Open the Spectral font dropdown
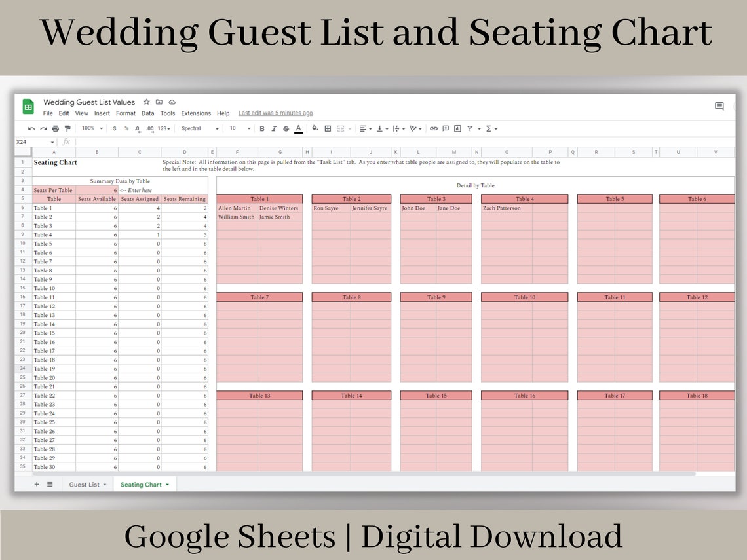 pyautogui.click(x=200, y=128)
